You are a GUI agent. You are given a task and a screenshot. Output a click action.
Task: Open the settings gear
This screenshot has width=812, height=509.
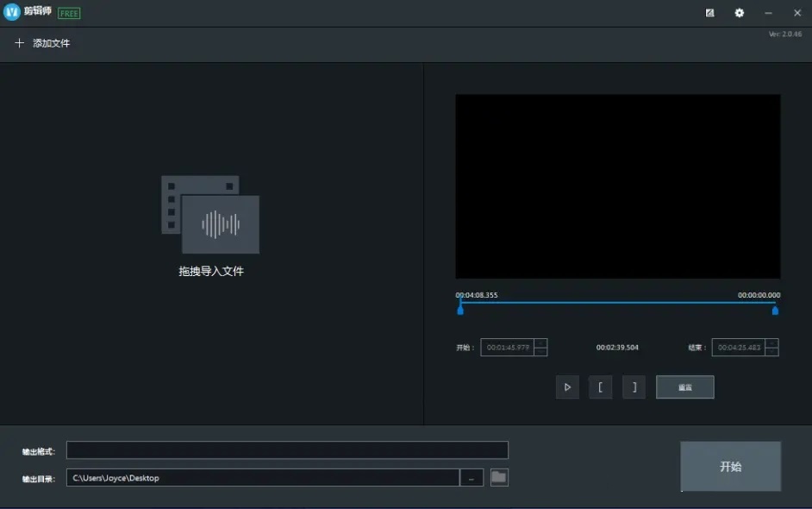[739, 12]
